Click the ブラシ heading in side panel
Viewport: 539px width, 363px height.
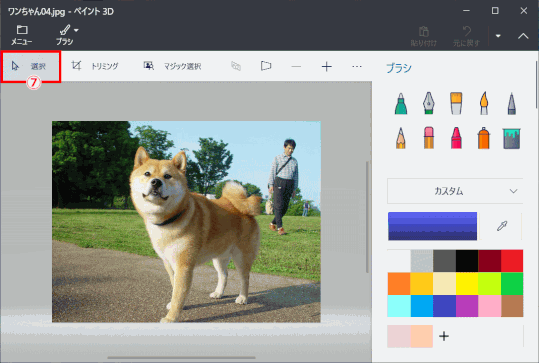point(398,68)
